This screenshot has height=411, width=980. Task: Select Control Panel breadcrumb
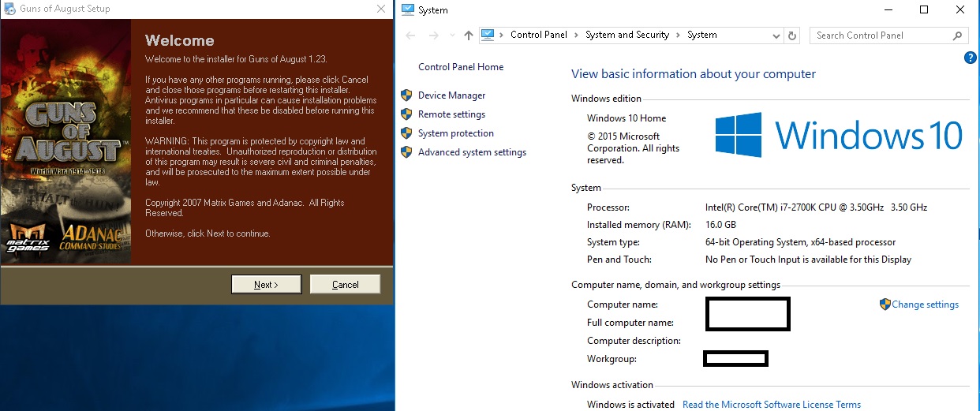(538, 35)
